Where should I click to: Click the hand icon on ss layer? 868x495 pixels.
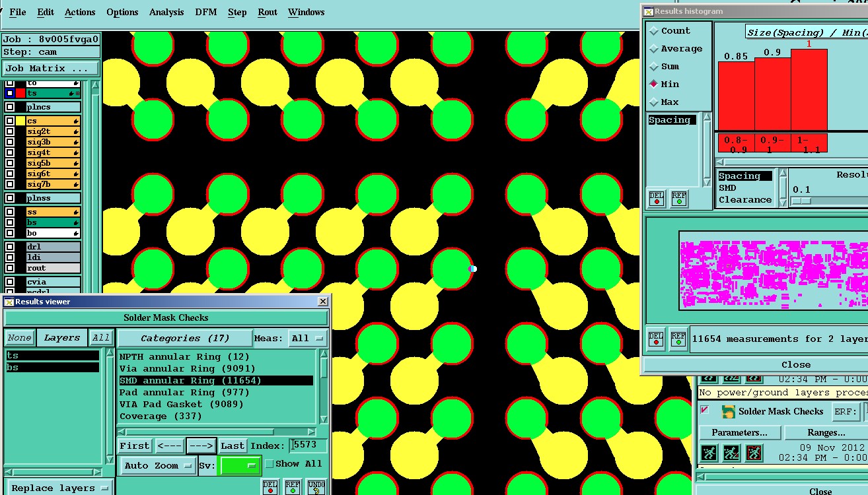76,213
